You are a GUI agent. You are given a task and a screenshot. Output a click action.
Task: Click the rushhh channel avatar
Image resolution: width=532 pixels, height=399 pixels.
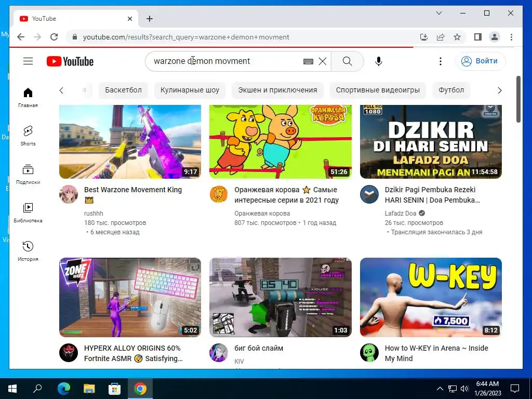tap(69, 194)
